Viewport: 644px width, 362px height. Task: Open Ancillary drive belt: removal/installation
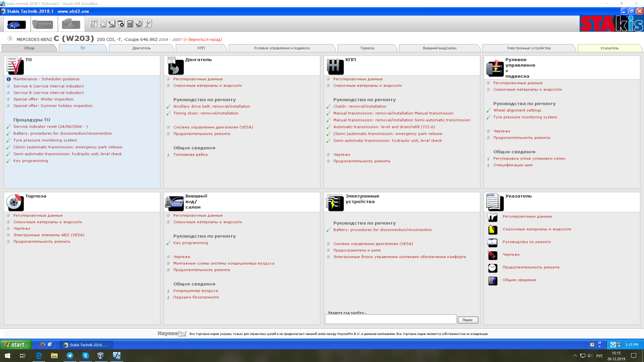pos(212,107)
